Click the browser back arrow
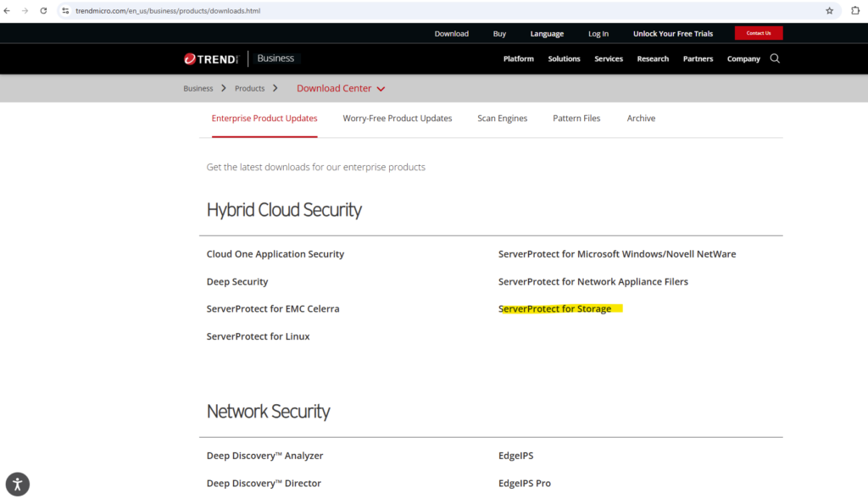This screenshot has width=868, height=504. (8, 11)
